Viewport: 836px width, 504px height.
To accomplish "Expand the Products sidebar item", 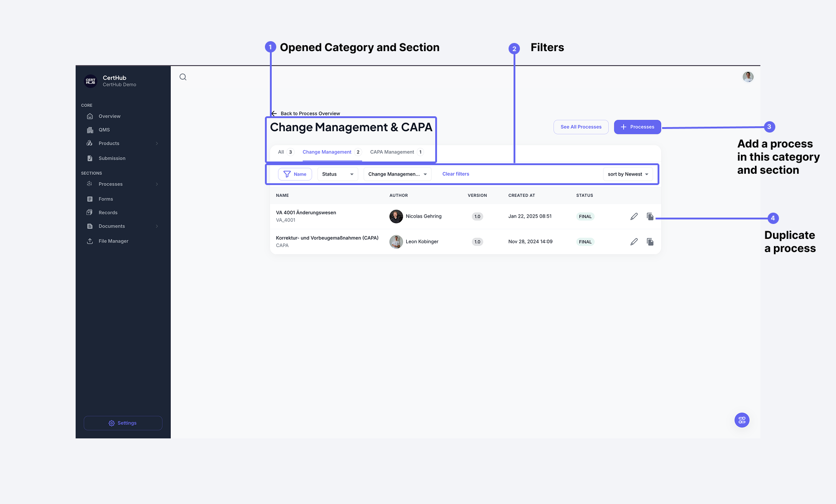I will pos(109,143).
